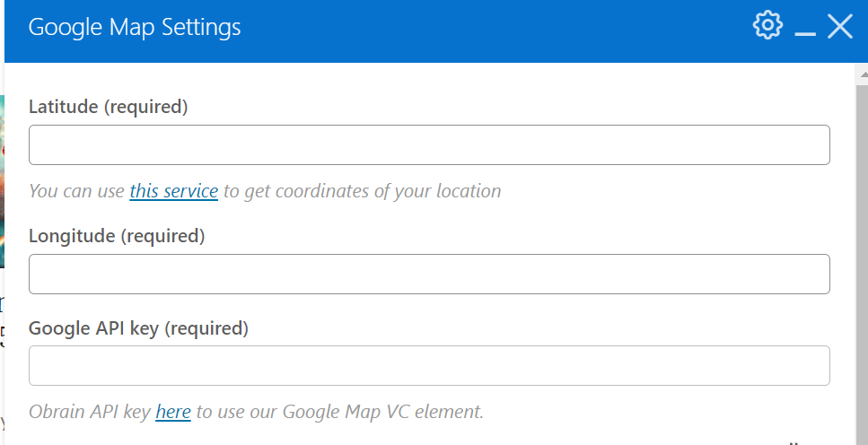Click the "Obrain API key" hint text
This screenshot has width=868, height=445.
[90, 412]
